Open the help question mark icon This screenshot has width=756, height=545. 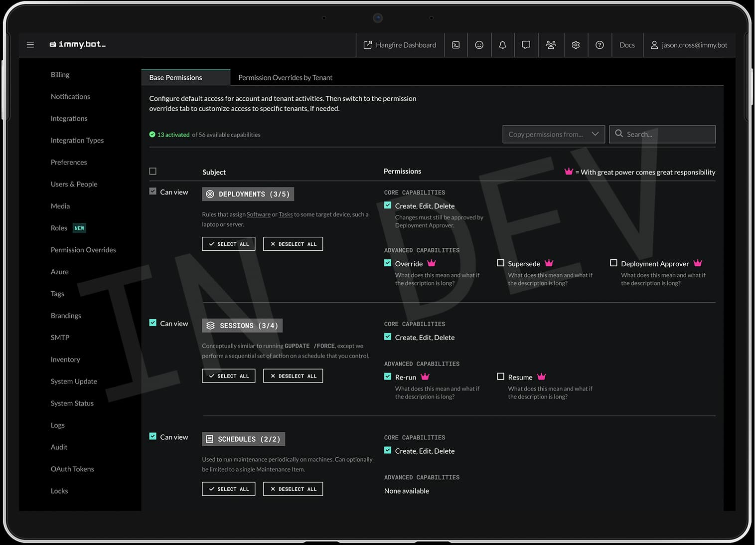[x=600, y=45]
